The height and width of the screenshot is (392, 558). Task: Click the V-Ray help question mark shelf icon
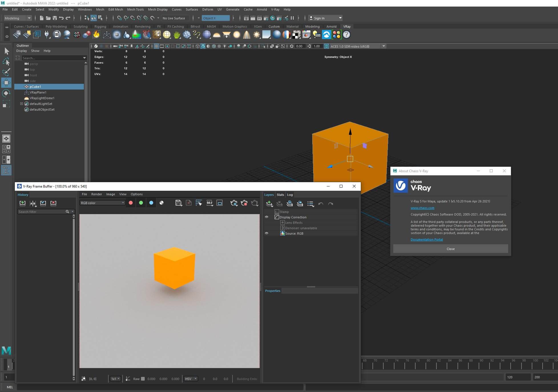347,35
